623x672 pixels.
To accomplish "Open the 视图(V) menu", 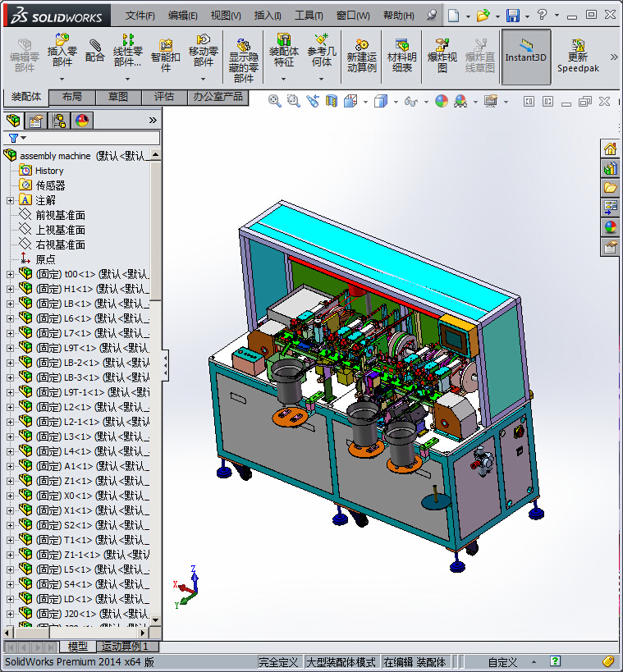I will coord(226,16).
